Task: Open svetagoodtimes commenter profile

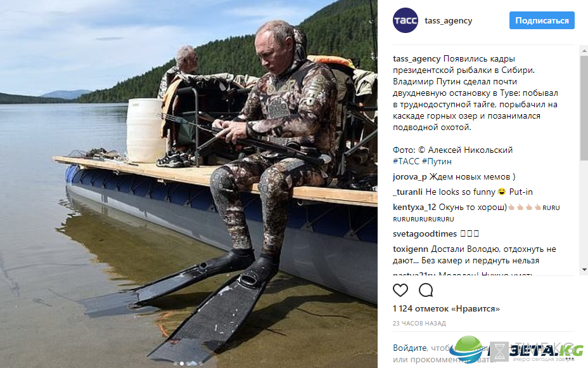Action: point(425,234)
